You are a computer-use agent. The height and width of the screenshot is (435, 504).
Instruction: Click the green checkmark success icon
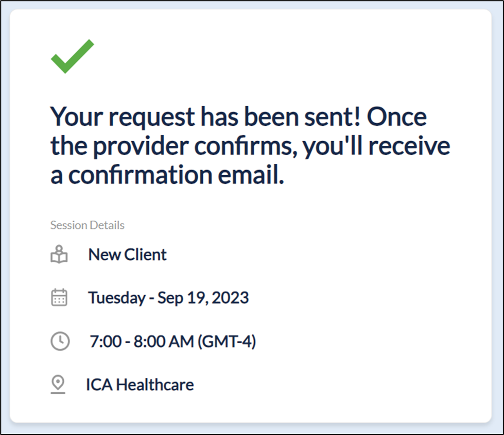point(72,56)
